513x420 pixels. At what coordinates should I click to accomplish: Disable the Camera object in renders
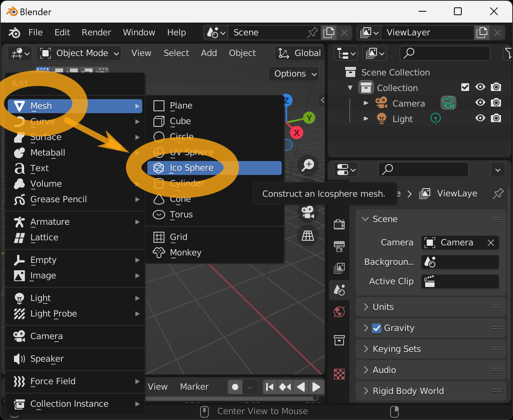tap(496, 103)
